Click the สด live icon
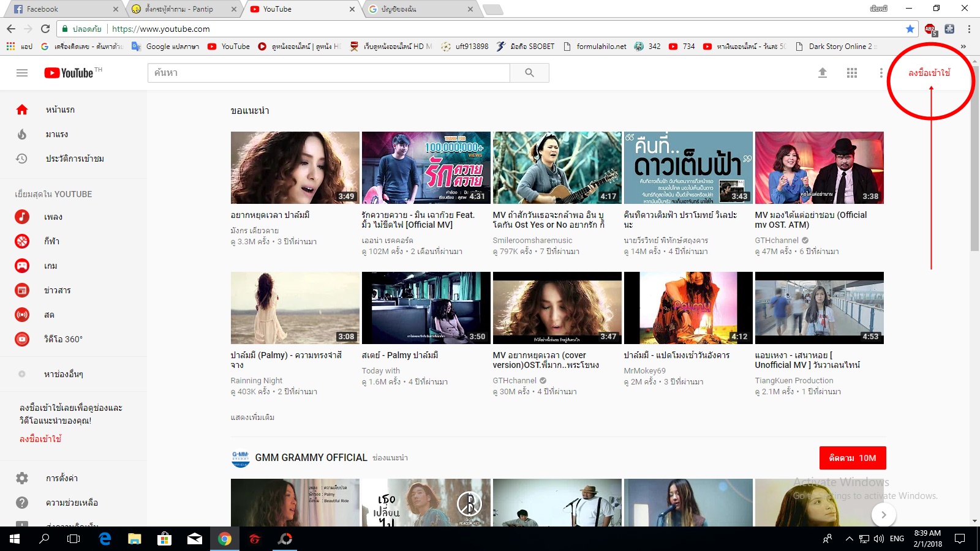Viewport: 980px width, 551px height. tap(22, 315)
